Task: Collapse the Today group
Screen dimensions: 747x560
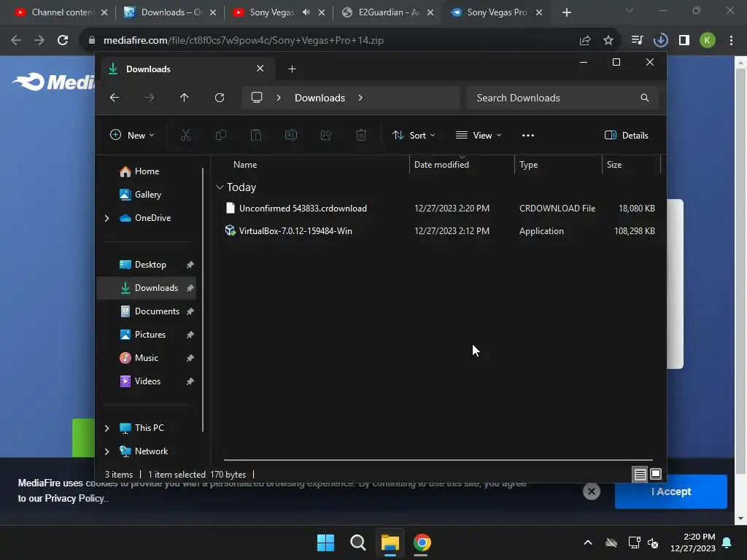Action: (x=220, y=187)
